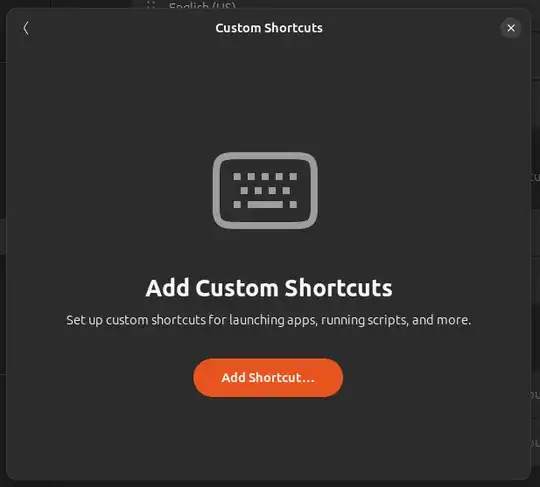Click the Add Custom Shortcuts heading
Screen dimensions: 540x487
(269, 288)
